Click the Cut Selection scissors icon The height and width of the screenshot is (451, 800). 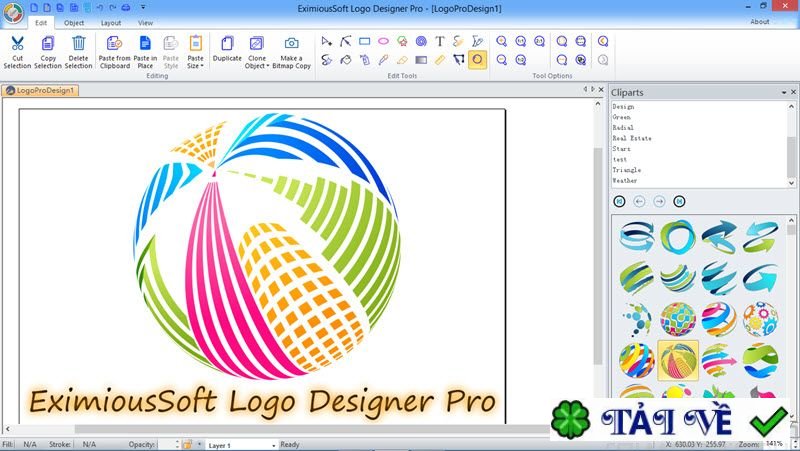coord(17,43)
